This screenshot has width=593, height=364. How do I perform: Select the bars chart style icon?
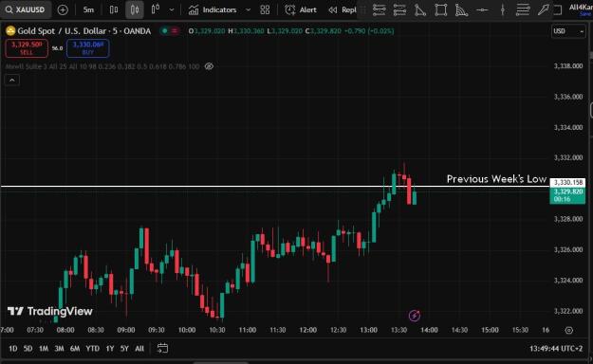coord(114,9)
